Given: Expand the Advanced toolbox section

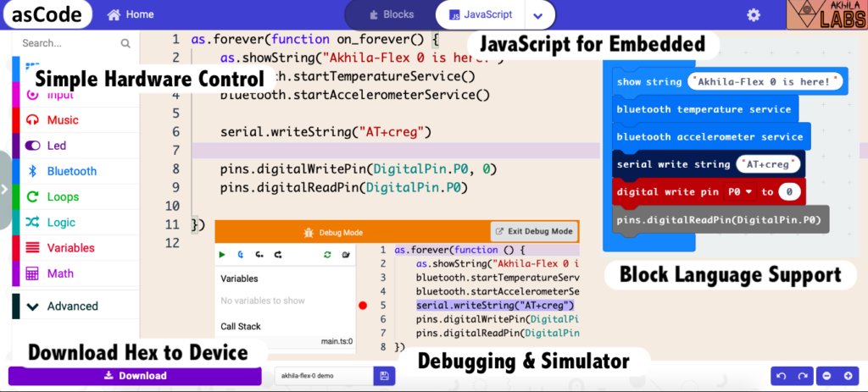Looking at the screenshot, I should [x=75, y=306].
